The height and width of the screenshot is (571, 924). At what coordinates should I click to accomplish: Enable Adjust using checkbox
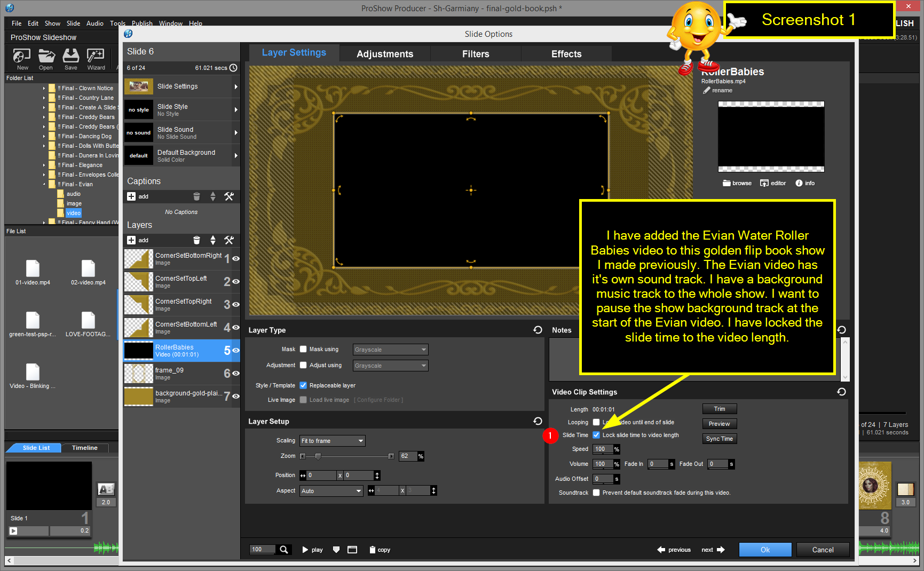click(303, 365)
